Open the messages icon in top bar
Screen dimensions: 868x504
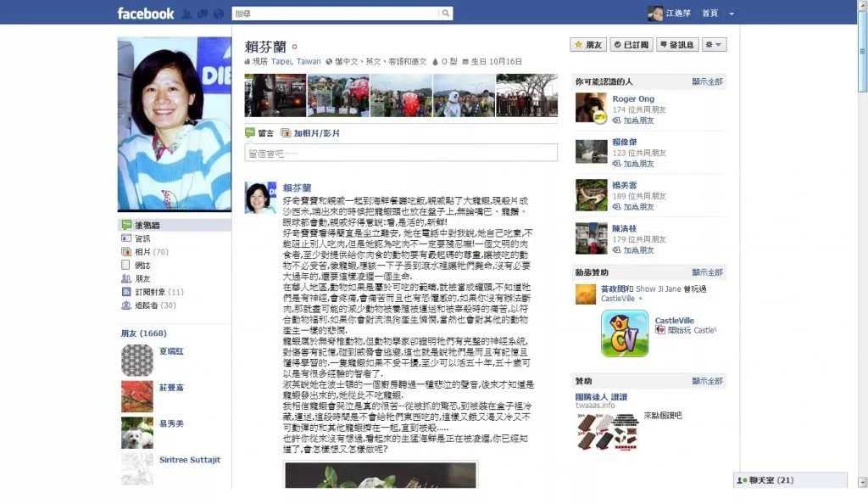pos(203,14)
